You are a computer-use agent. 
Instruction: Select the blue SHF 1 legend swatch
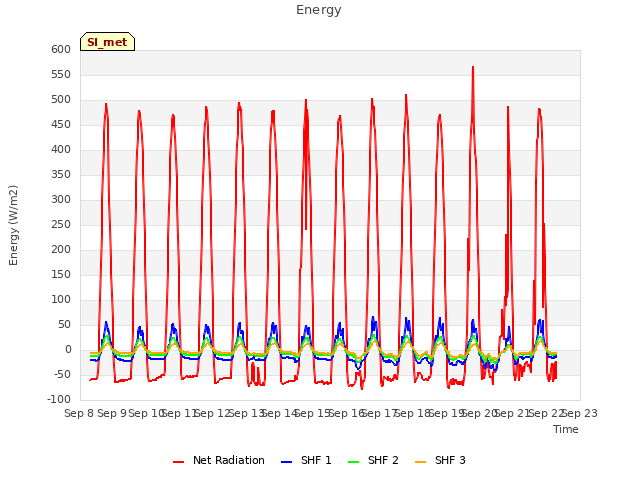(287, 462)
